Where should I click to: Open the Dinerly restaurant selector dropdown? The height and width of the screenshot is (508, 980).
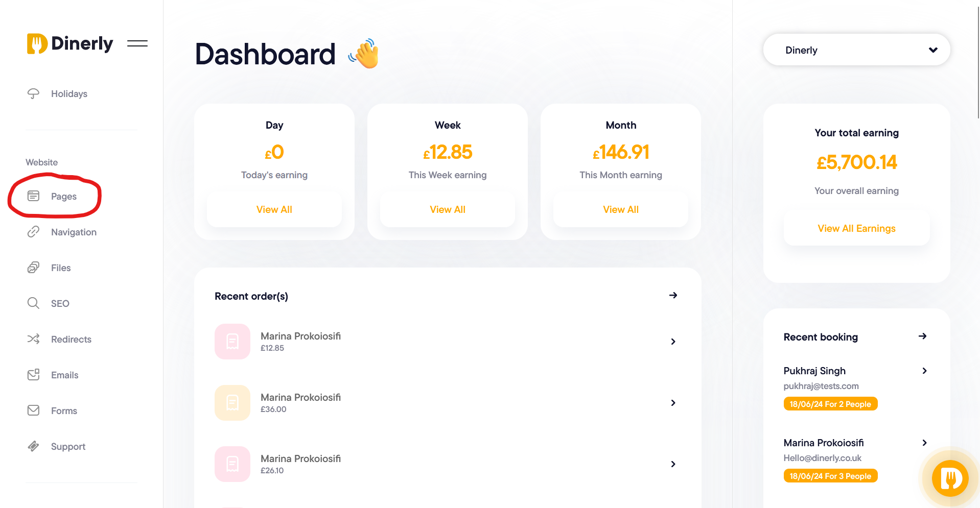(856, 50)
